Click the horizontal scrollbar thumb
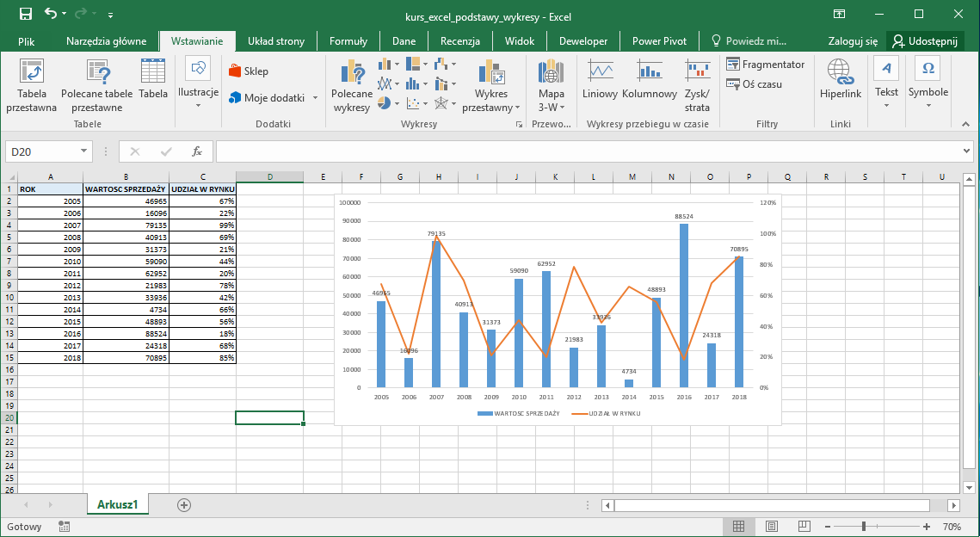Viewport: 980px width, 537px height. click(x=772, y=505)
